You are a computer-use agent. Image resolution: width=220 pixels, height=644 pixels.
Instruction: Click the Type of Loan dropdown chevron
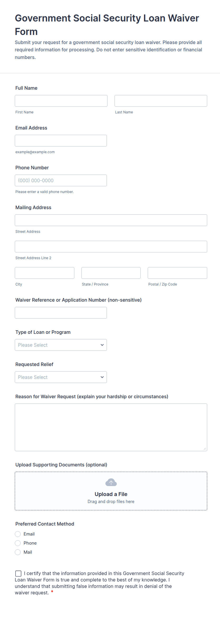coord(102,345)
